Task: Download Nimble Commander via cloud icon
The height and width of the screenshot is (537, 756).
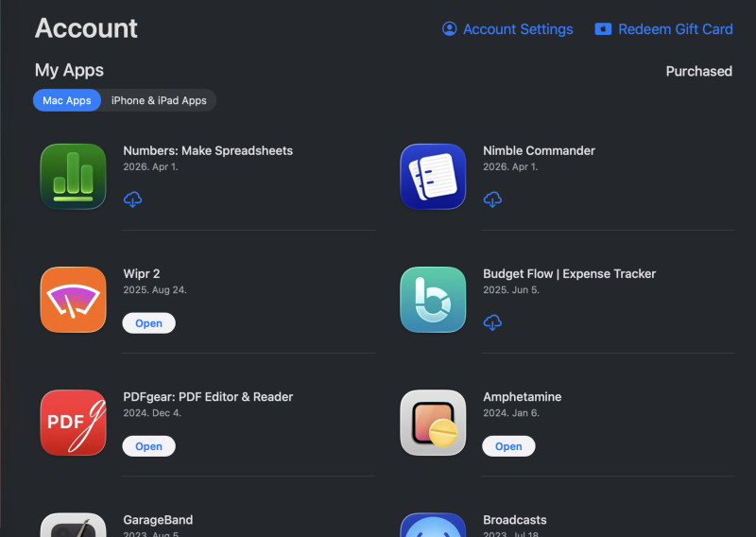Action: click(x=492, y=199)
